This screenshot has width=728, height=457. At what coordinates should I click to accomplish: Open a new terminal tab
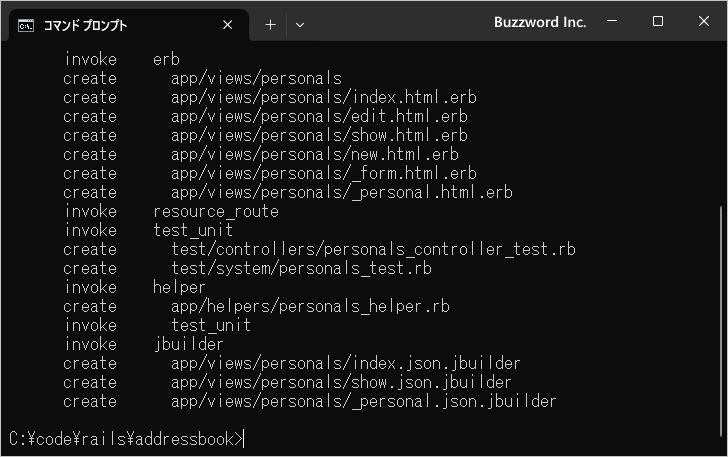270,25
